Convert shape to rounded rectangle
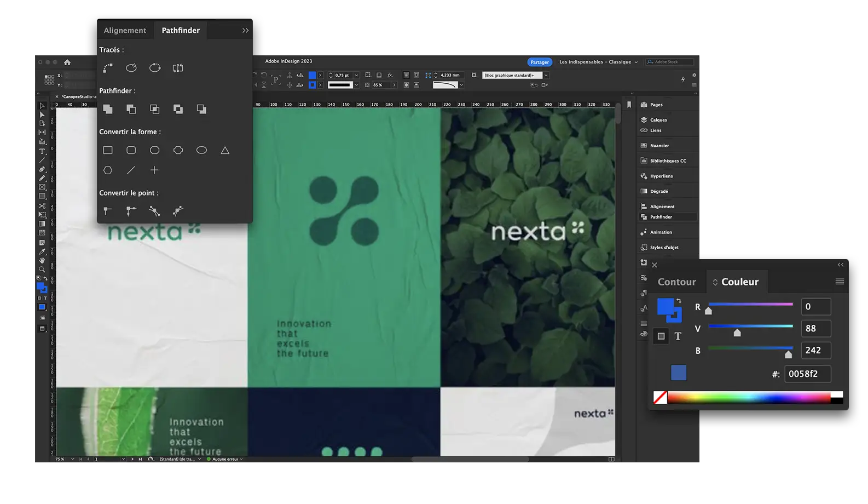The height and width of the screenshot is (504, 868). (131, 150)
